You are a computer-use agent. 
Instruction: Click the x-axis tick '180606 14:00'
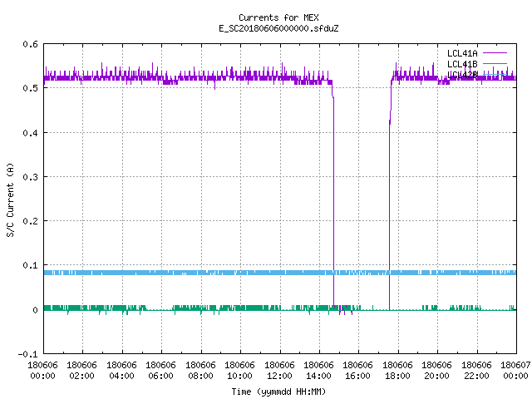[318, 371]
